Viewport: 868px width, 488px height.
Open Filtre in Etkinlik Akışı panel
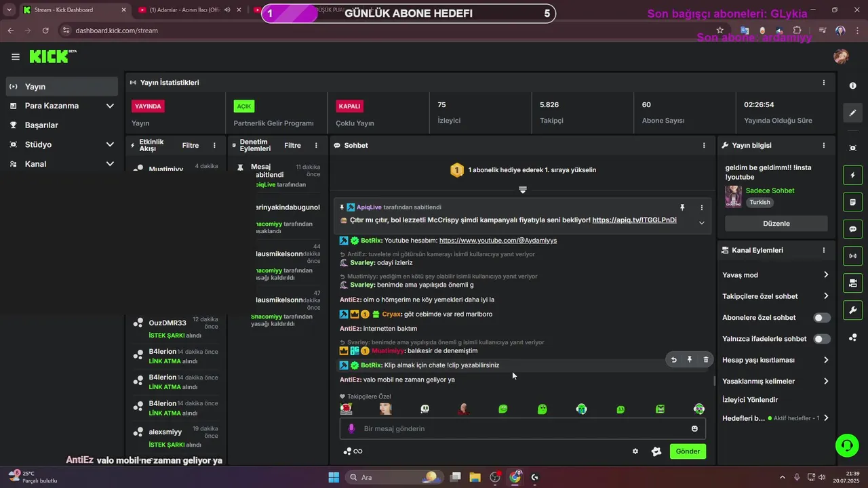[191, 145]
